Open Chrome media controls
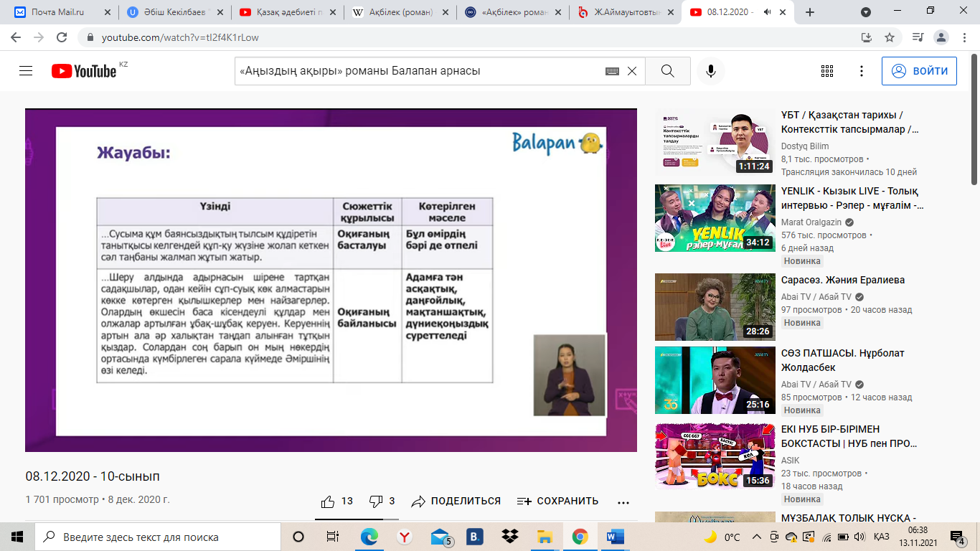This screenshot has width=980, height=551. pyautogui.click(x=918, y=37)
